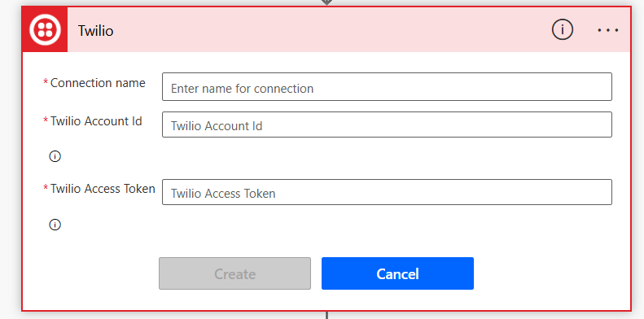Click the Twilio Account Id label
The width and height of the screenshot is (644, 319).
96,121
